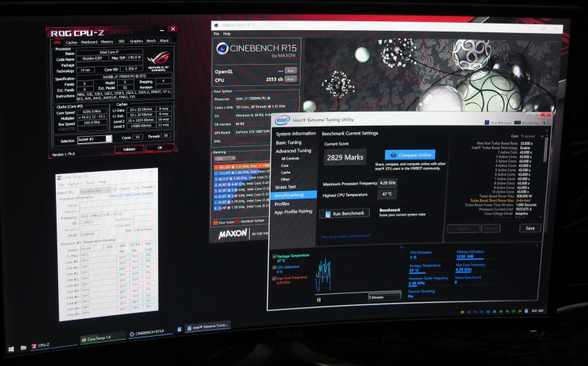Click the Windows Start button
The width and height of the screenshot is (588, 366).
[12, 346]
